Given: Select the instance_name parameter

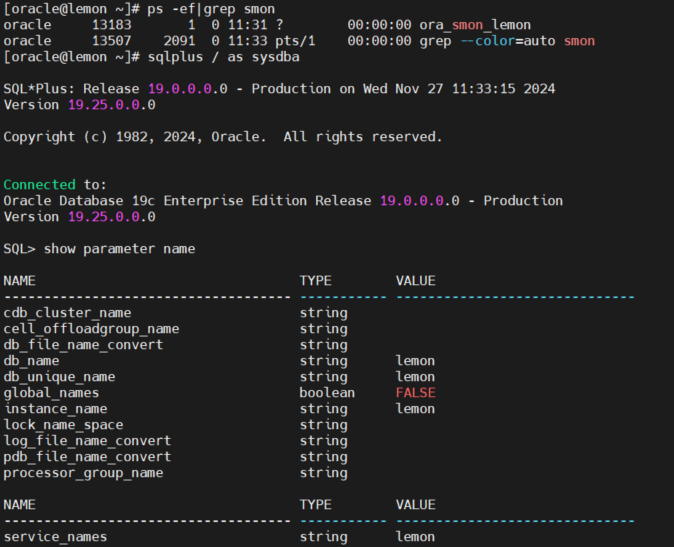Looking at the screenshot, I should tap(55, 409).
